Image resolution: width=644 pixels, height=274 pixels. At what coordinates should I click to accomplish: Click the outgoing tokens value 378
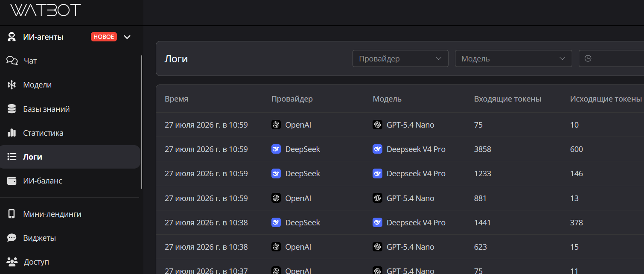point(577,222)
